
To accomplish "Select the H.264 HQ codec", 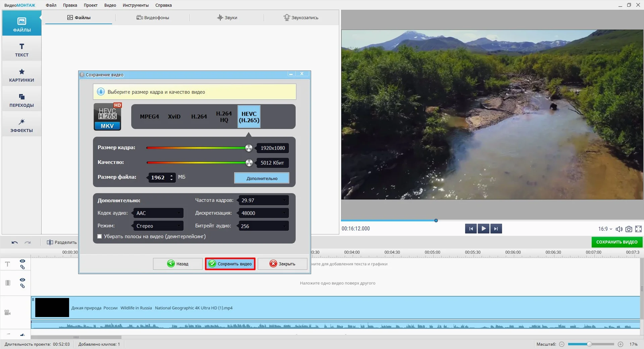I will pos(224,117).
